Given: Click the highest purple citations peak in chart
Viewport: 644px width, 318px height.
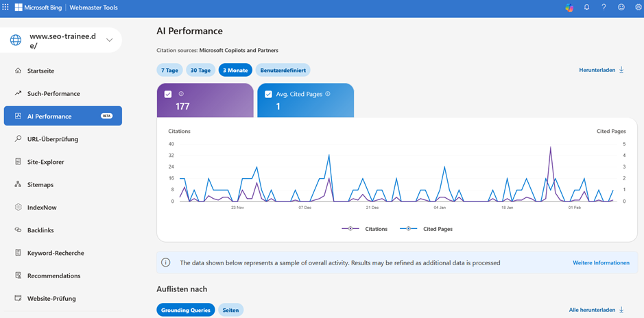Looking at the screenshot, I should tap(550, 147).
